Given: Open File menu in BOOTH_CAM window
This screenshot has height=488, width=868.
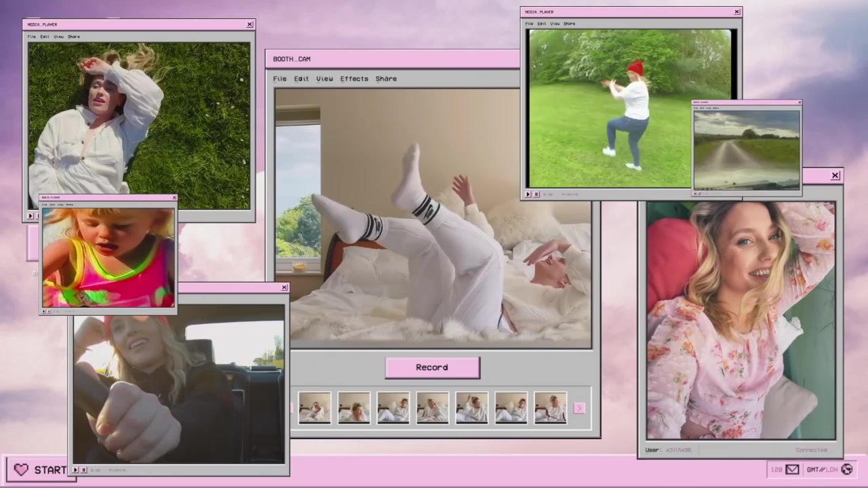Looking at the screenshot, I should click(x=280, y=79).
